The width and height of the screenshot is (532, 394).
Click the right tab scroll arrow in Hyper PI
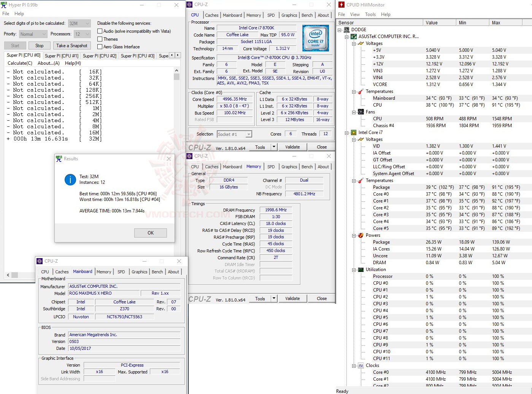click(178, 55)
